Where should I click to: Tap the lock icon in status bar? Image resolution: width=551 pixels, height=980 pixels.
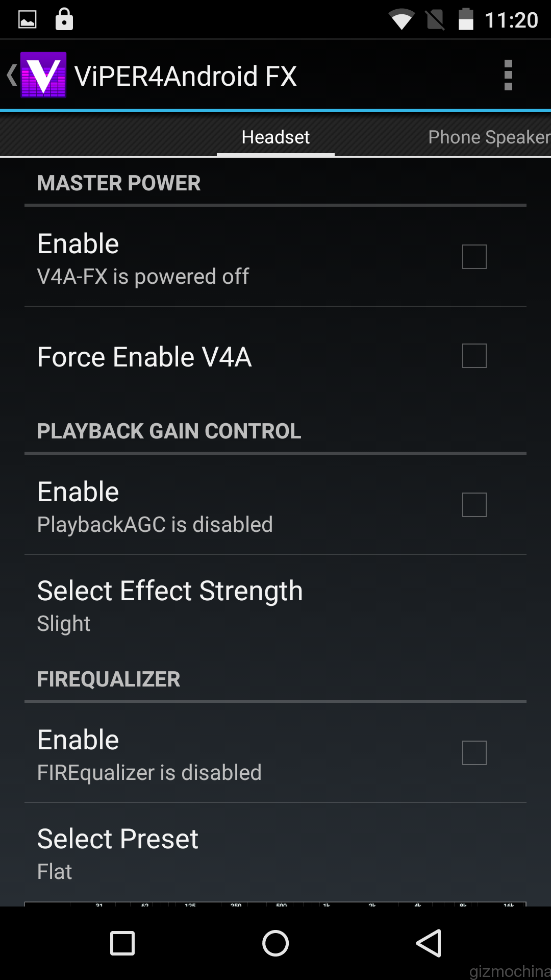64,19
